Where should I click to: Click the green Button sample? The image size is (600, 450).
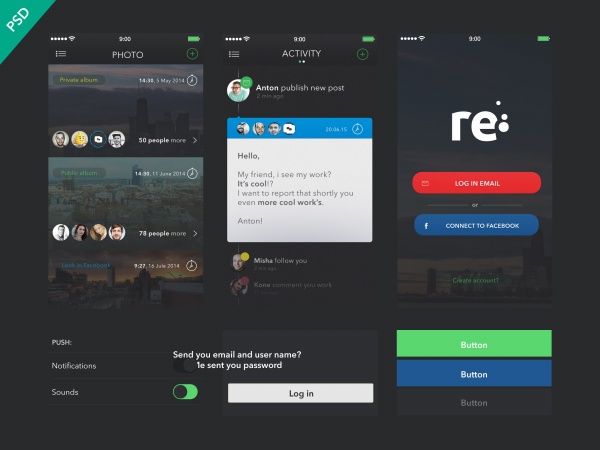click(x=474, y=344)
